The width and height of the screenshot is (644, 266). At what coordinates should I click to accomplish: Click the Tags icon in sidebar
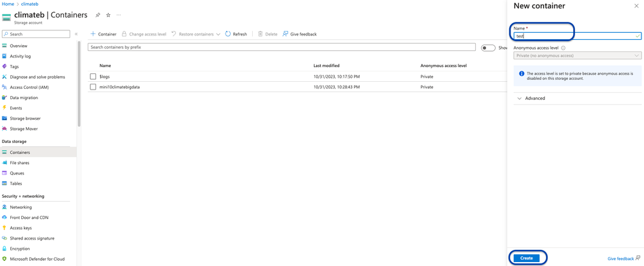point(5,66)
